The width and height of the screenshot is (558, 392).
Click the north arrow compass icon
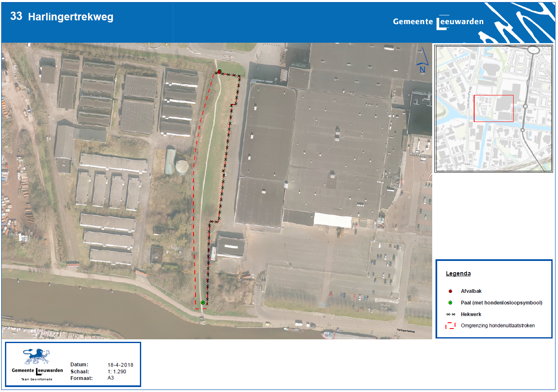coord(422,61)
